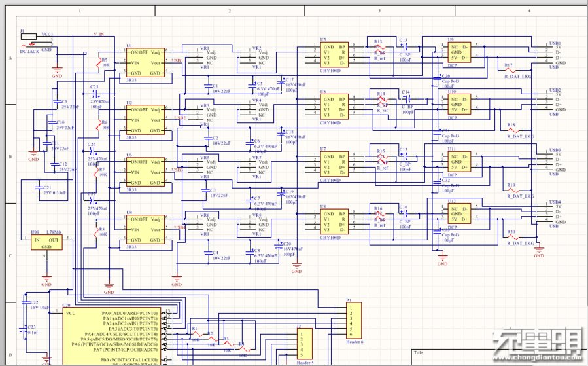Click the VR1 potentiometer label

coord(205,48)
